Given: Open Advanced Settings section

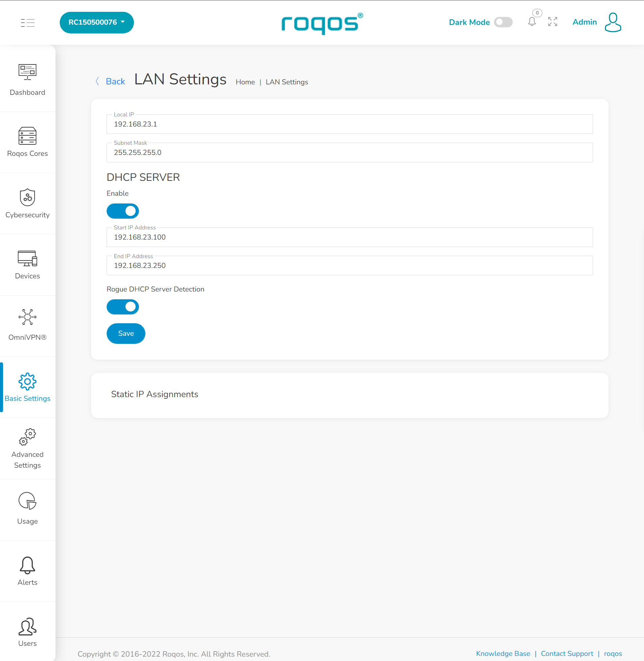Looking at the screenshot, I should tap(27, 448).
